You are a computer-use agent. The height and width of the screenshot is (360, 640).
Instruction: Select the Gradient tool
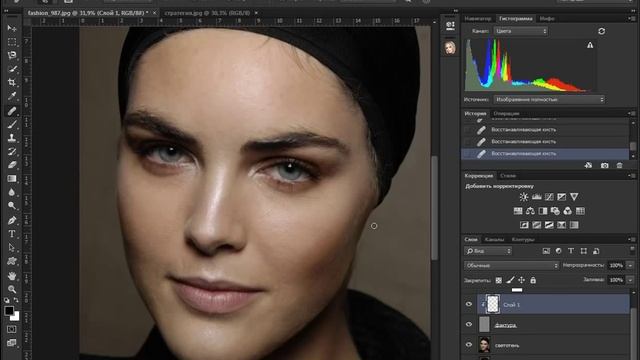(12, 179)
